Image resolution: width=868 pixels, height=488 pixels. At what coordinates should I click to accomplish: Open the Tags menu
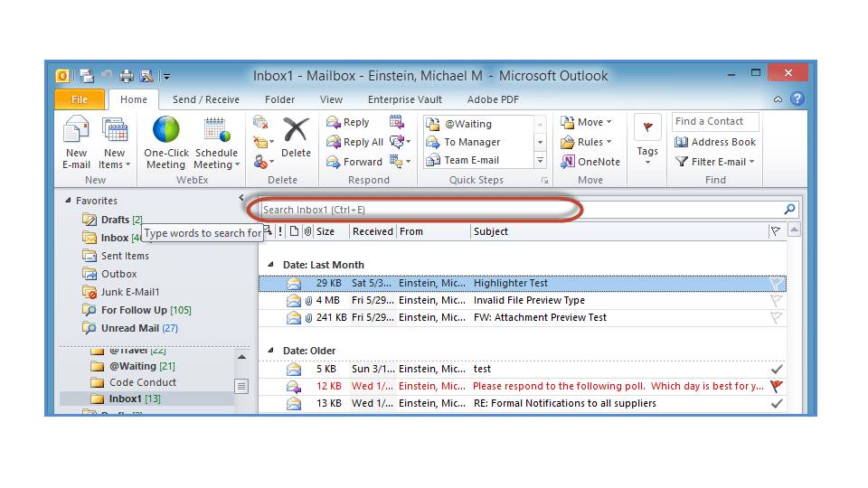[647, 141]
